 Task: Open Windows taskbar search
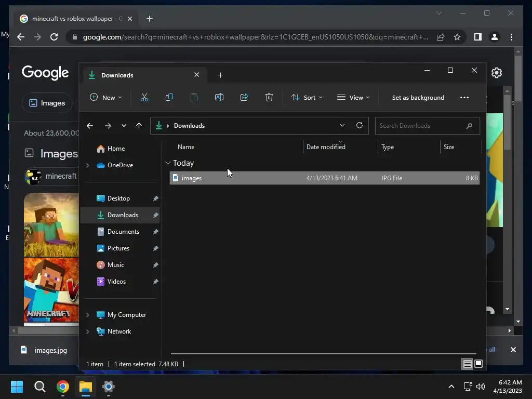coord(39,387)
